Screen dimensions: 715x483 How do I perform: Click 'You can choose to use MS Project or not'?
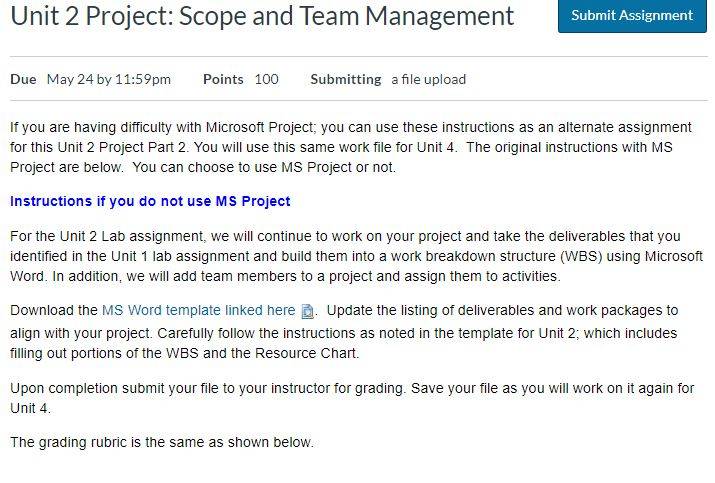264,167
